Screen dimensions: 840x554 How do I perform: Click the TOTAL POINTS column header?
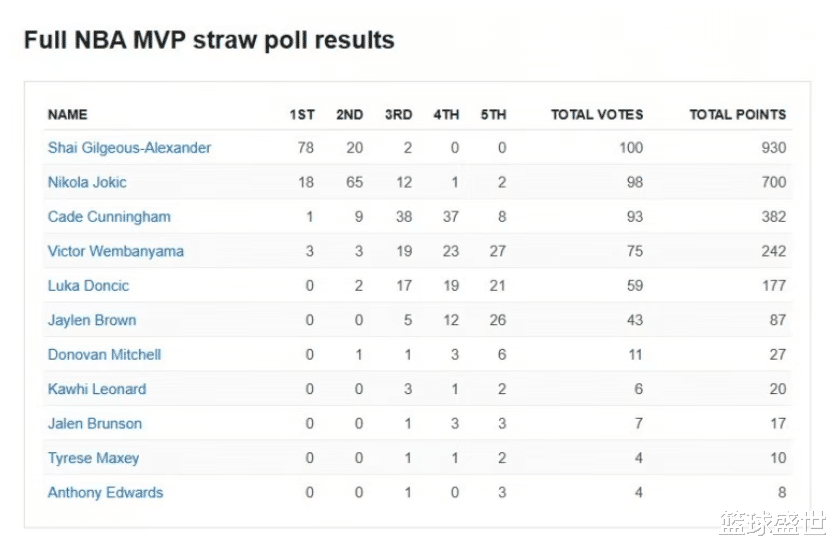[x=737, y=115]
